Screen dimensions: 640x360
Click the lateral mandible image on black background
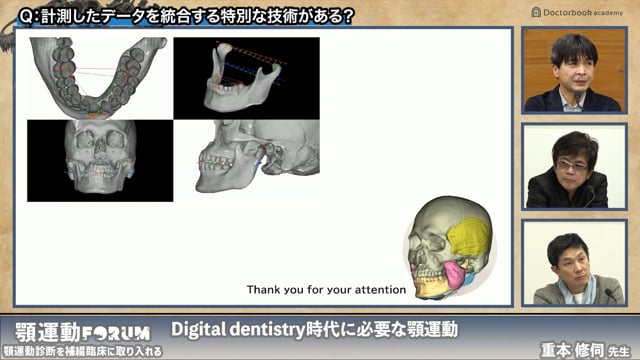(x=247, y=78)
